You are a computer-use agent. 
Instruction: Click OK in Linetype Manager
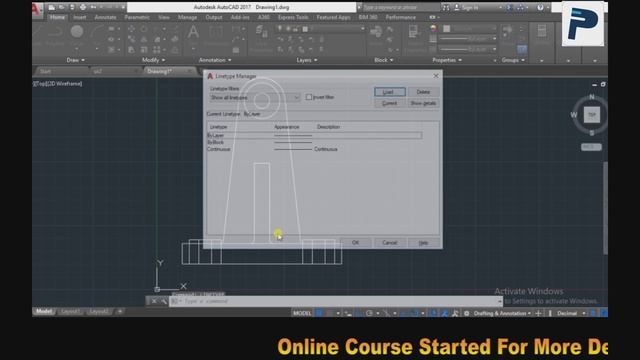356,242
